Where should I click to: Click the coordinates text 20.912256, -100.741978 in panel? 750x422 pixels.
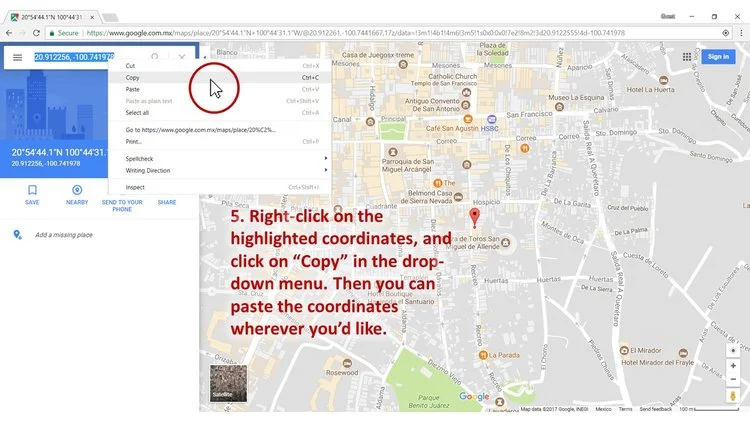[x=46, y=164]
